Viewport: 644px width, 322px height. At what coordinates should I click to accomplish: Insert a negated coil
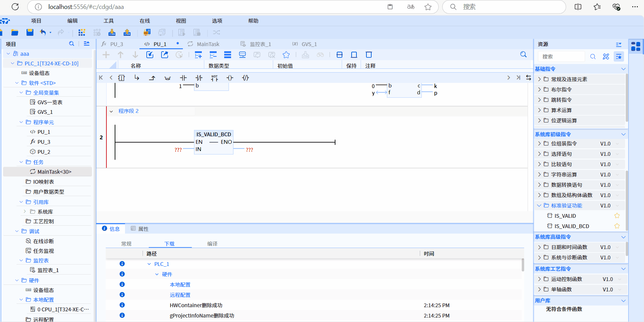tap(245, 78)
